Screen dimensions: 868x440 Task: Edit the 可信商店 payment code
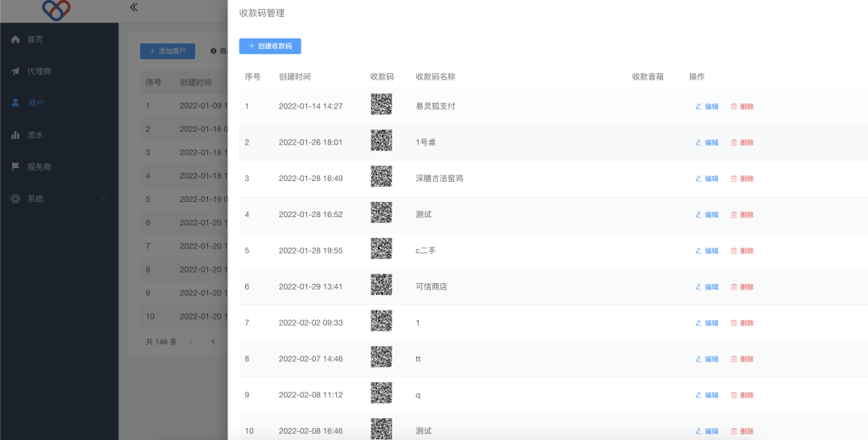(707, 286)
